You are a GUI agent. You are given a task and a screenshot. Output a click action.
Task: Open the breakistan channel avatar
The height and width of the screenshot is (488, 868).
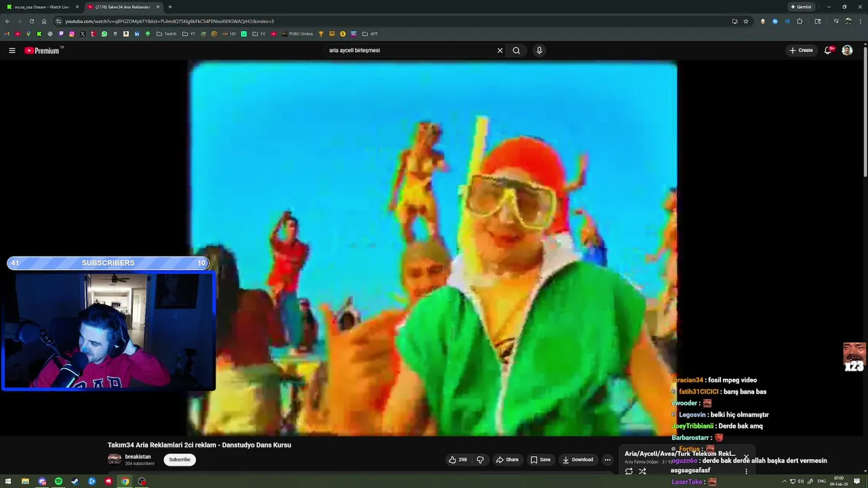click(115, 459)
